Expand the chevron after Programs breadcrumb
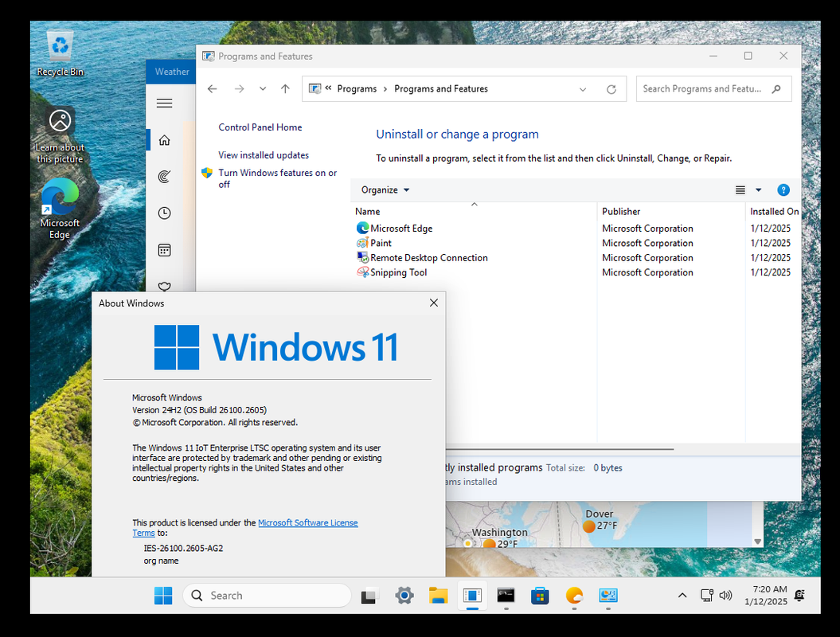Image resolution: width=840 pixels, height=637 pixels. pyautogui.click(x=385, y=89)
